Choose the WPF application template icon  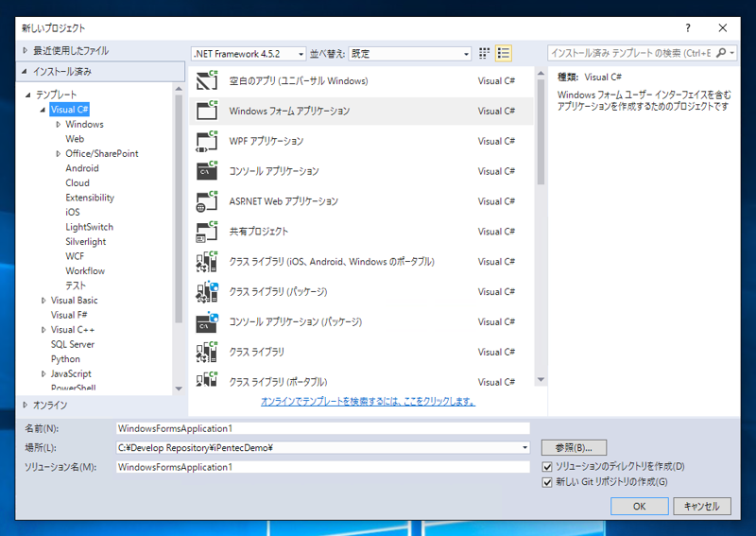(207, 141)
